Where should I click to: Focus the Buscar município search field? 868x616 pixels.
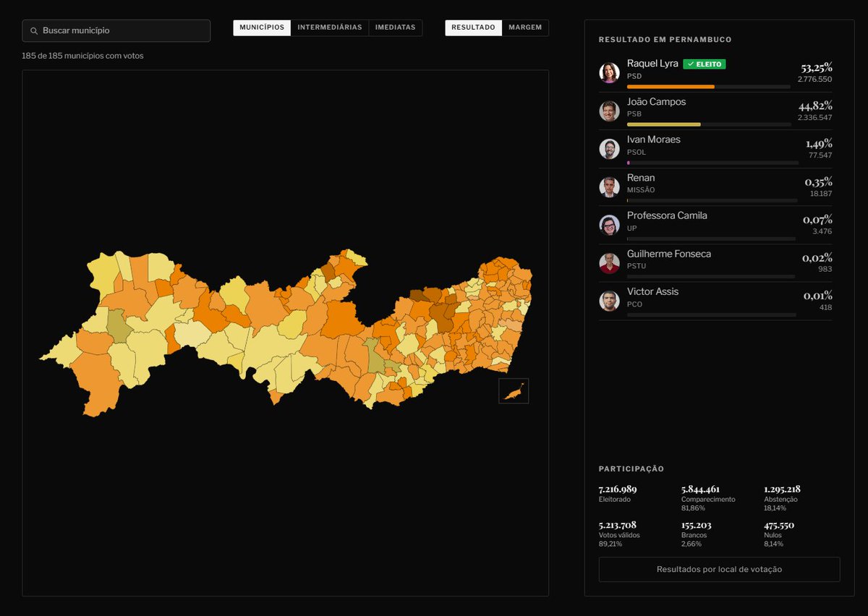point(116,31)
